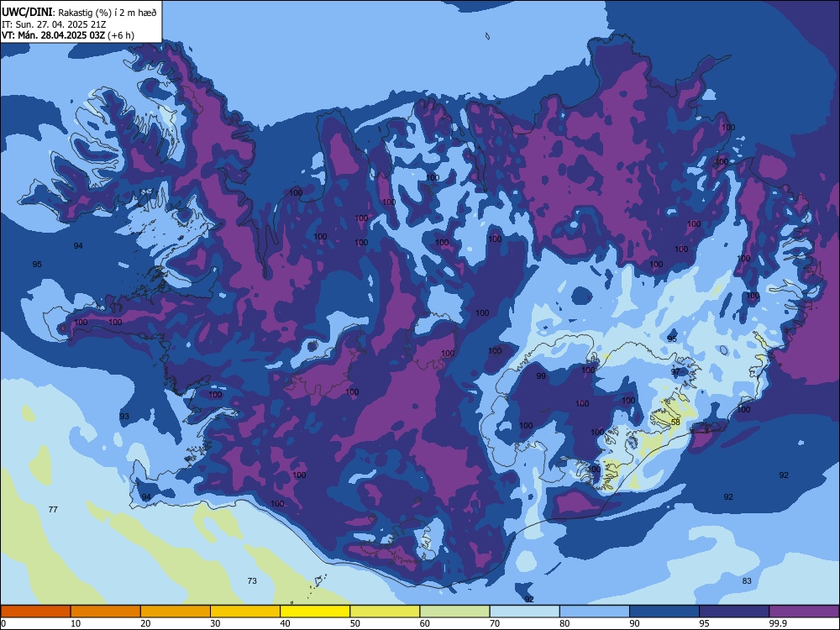840x630 pixels.
Task: Click the 90–95 percent dark blue swatch
Action: click(x=664, y=612)
